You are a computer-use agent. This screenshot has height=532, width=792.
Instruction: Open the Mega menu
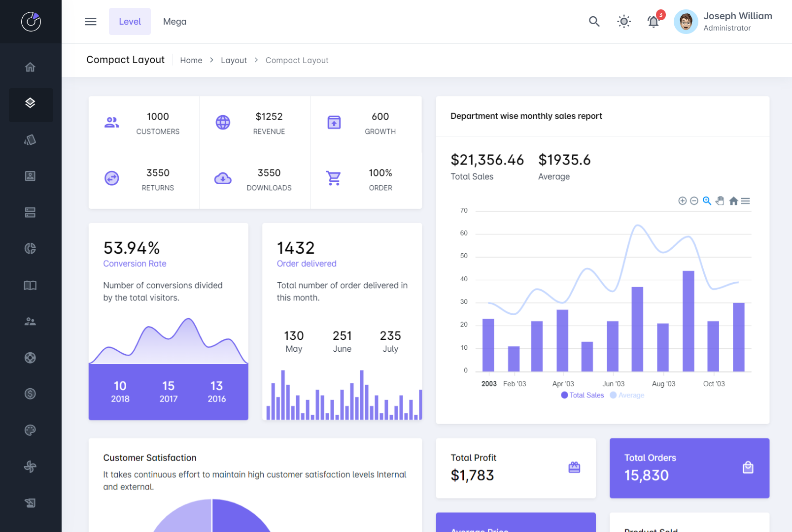click(x=174, y=22)
